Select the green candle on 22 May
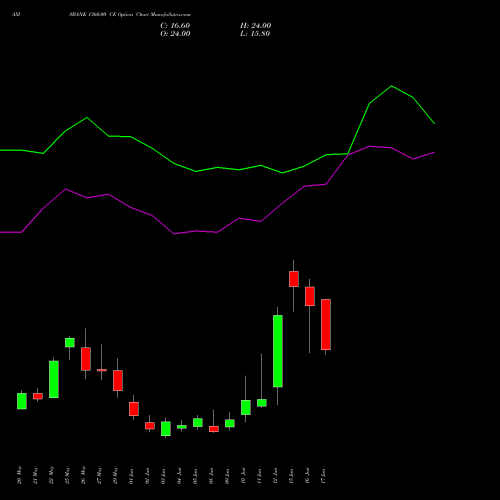Image resolution: width=500 pixels, height=500 pixels. coord(54,379)
